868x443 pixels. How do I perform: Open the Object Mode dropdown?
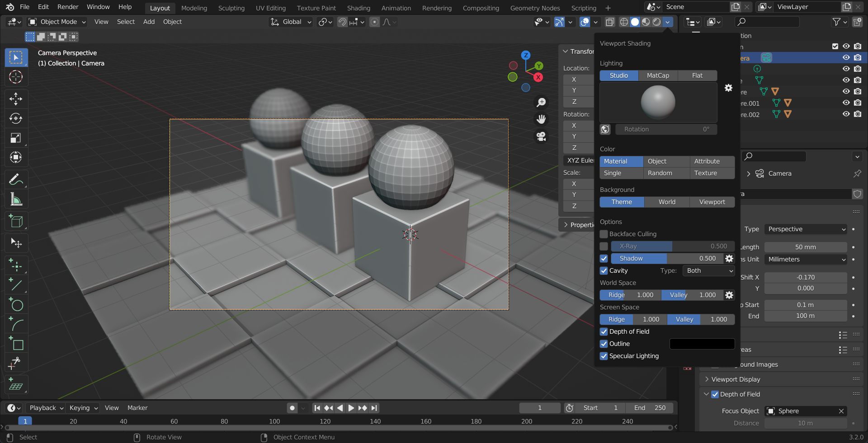[x=57, y=22]
